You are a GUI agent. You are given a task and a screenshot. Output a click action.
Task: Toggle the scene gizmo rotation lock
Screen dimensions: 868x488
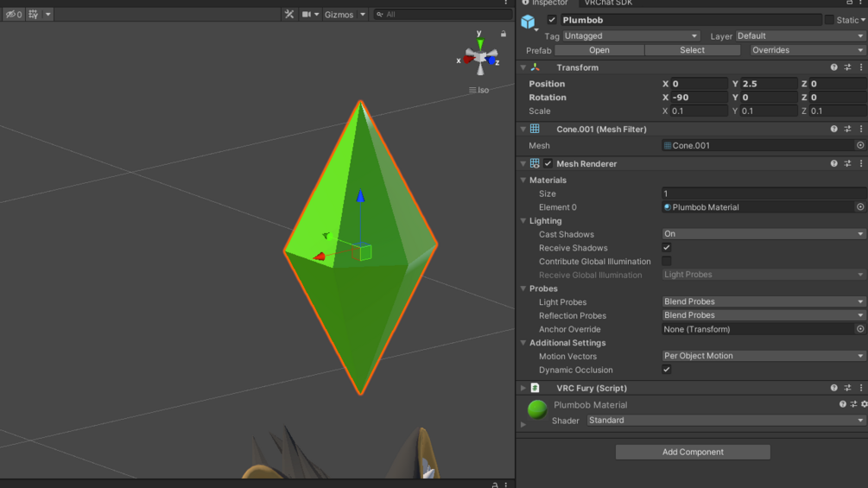pos(504,34)
